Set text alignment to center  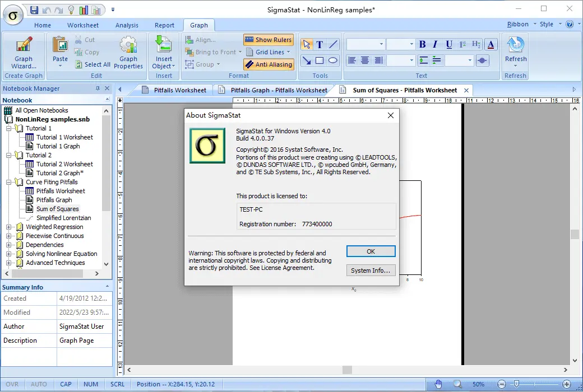tap(365, 60)
